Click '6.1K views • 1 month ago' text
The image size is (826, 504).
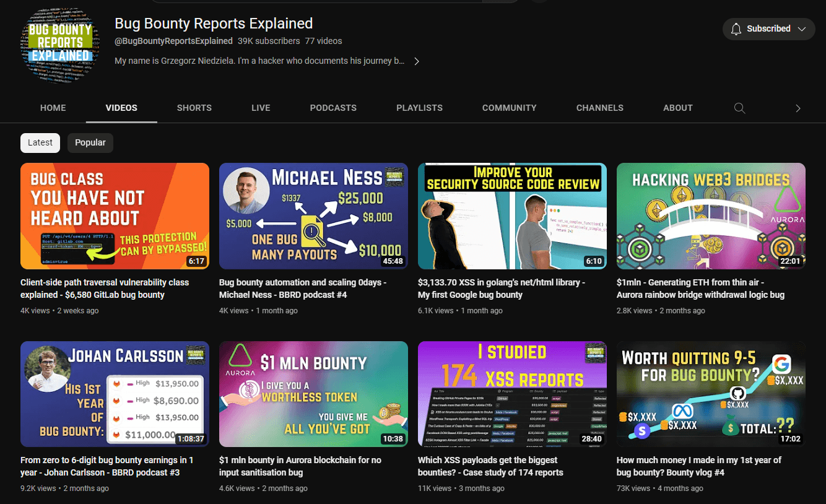click(x=460, y=311)
